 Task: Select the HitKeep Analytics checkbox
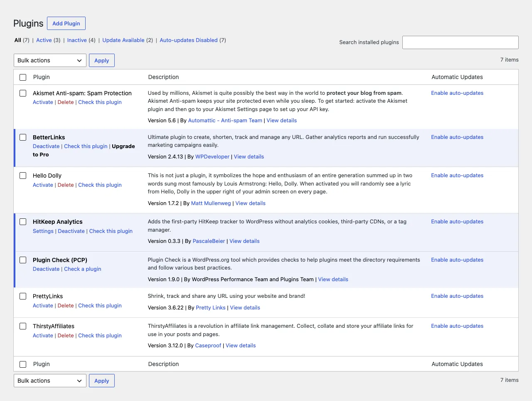(x=23, y=222)
